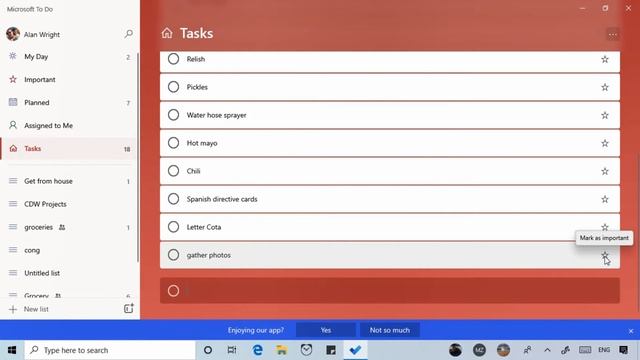Mark Pickles as important

[x=605, y=87]
